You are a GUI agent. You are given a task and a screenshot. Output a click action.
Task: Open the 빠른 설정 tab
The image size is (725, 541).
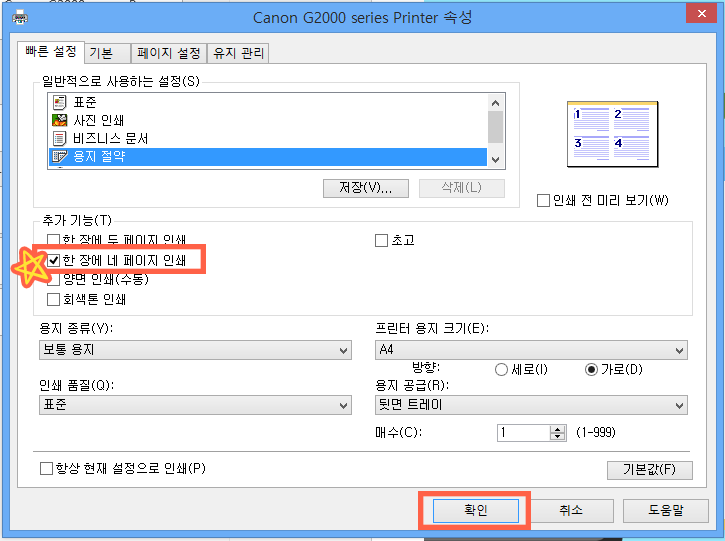click(x=51, y=51)
